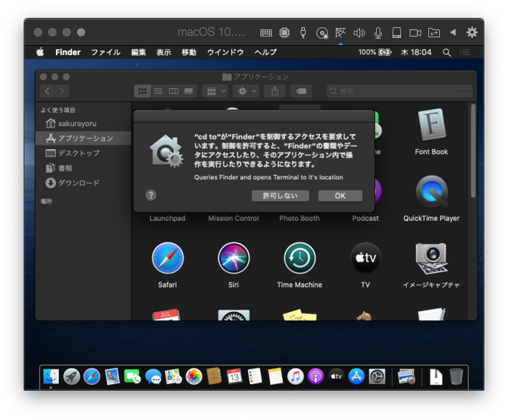Open App Store in the Dock
This screenshot has width=508, height=420.
click(357, 377)
